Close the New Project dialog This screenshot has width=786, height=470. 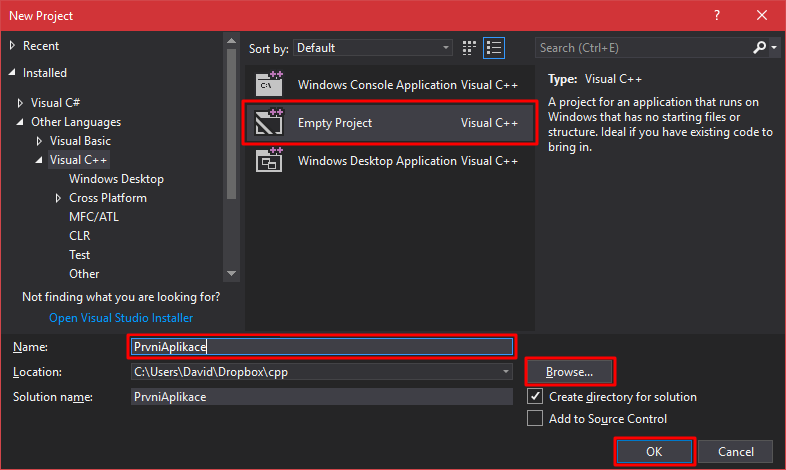click(x=762, y=15)
